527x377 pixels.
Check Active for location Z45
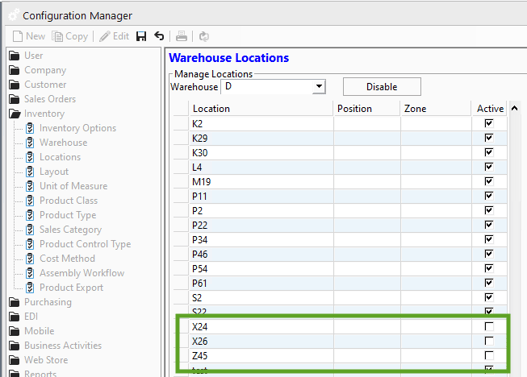pyautogui.click(x=489, y=355)
